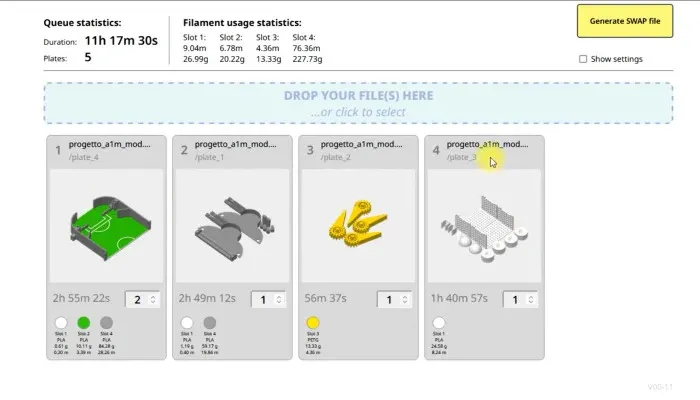Adjust plate 1 copies with stepper arrows
700x400 pixels.
click(153, 300)
